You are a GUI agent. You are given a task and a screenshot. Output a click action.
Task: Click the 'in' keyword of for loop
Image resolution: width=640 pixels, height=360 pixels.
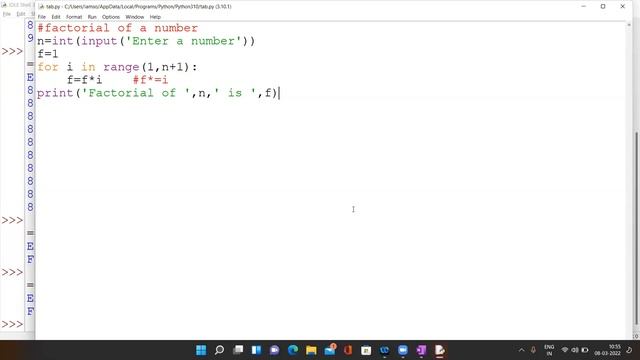(x=88, y=67)
